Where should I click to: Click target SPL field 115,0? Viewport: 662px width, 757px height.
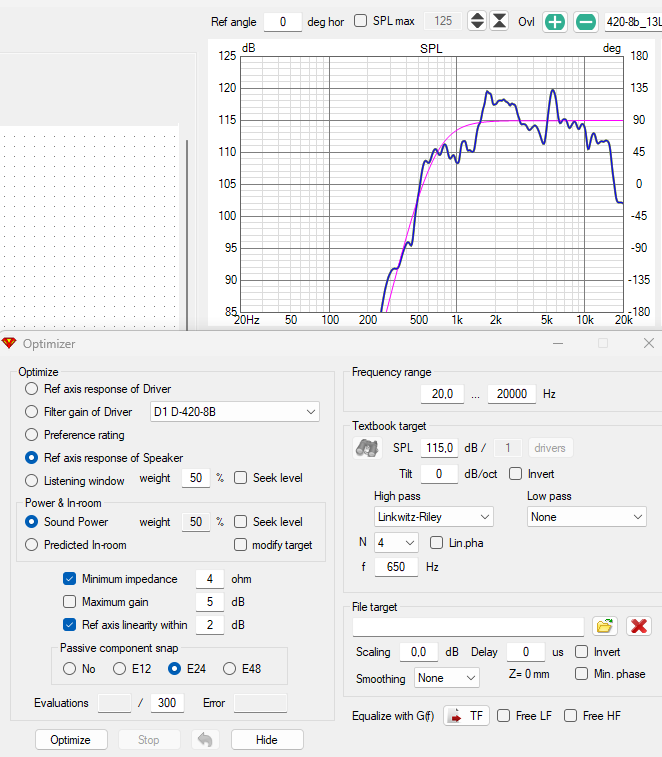coord(439,448)
